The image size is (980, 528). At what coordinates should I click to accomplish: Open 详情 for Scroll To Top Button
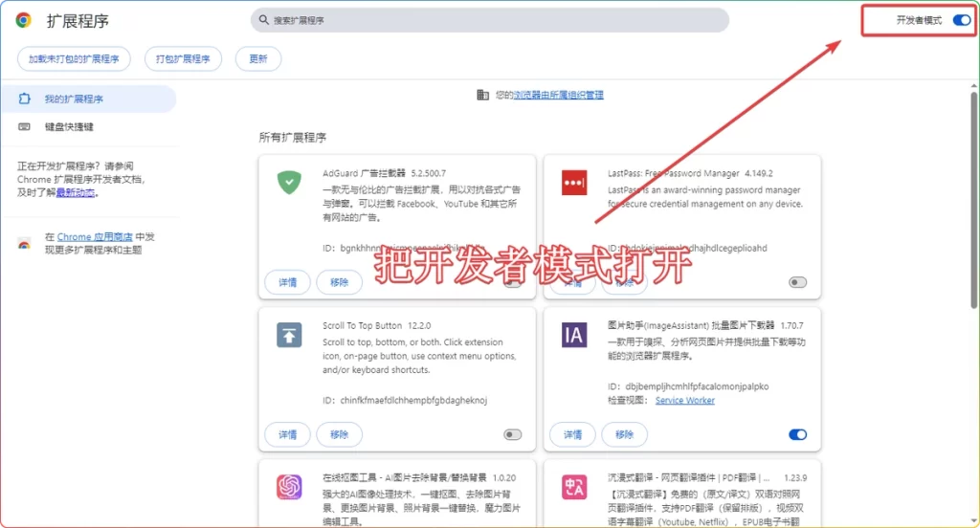[x=287, y=435]
